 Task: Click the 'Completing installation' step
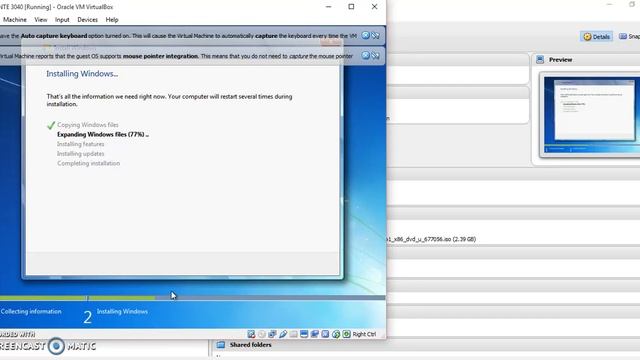[x=89, y=163]
